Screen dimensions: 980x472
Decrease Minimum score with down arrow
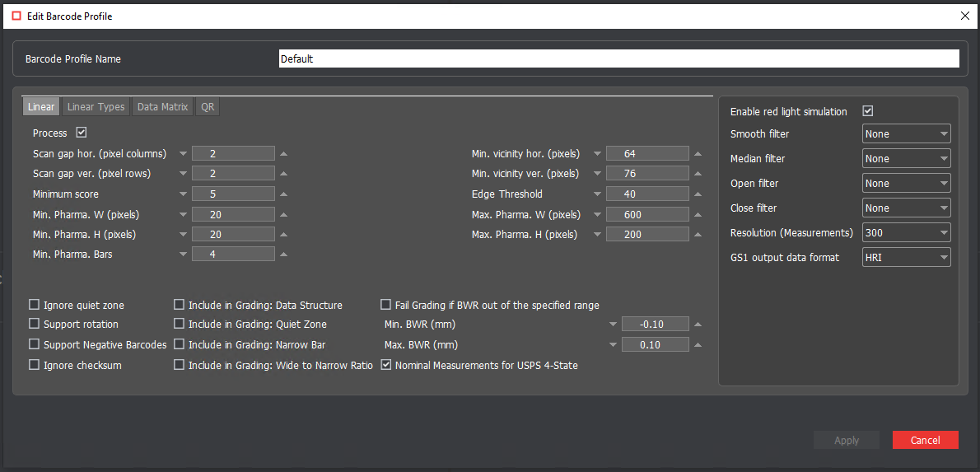pyautogui.click(x=183, y=194)
